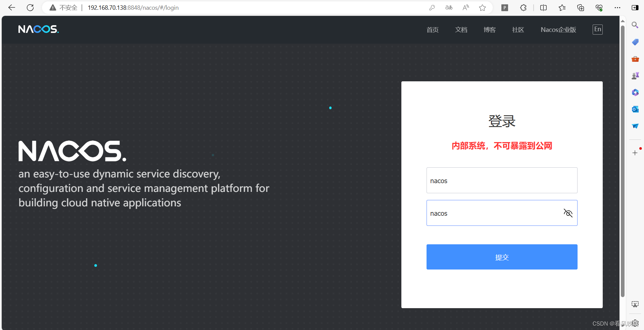Add app to sidebar plus icon
The width and height of the screenshot is (644, 330).
point(635,153)
